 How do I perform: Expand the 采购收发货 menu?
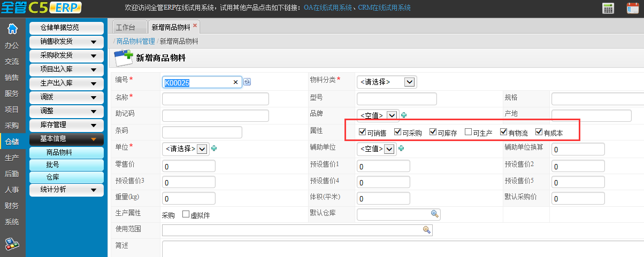[x=66, y=56]
